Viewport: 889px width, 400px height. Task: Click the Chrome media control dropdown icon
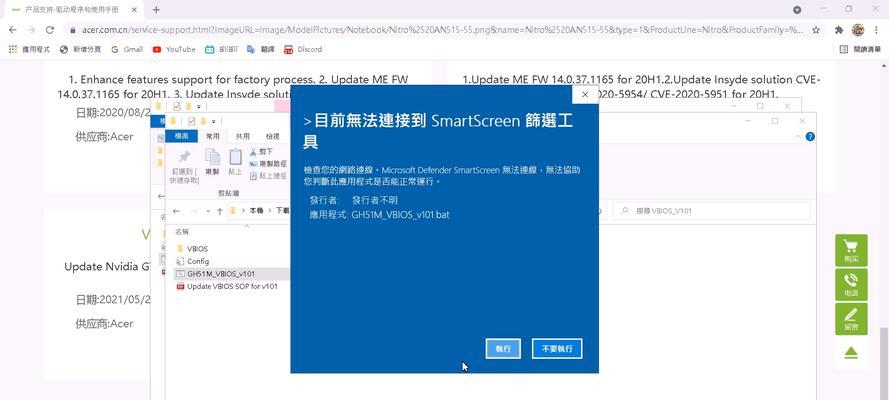pos(797,10)
